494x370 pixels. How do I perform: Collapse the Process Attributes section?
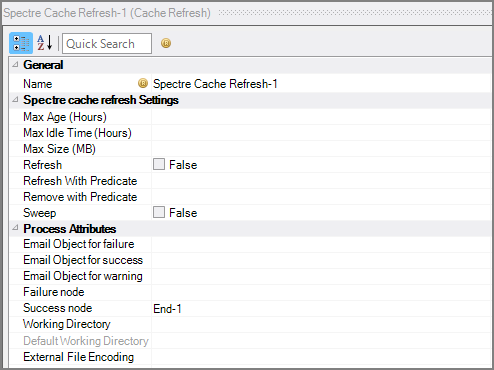click(15, 228)
